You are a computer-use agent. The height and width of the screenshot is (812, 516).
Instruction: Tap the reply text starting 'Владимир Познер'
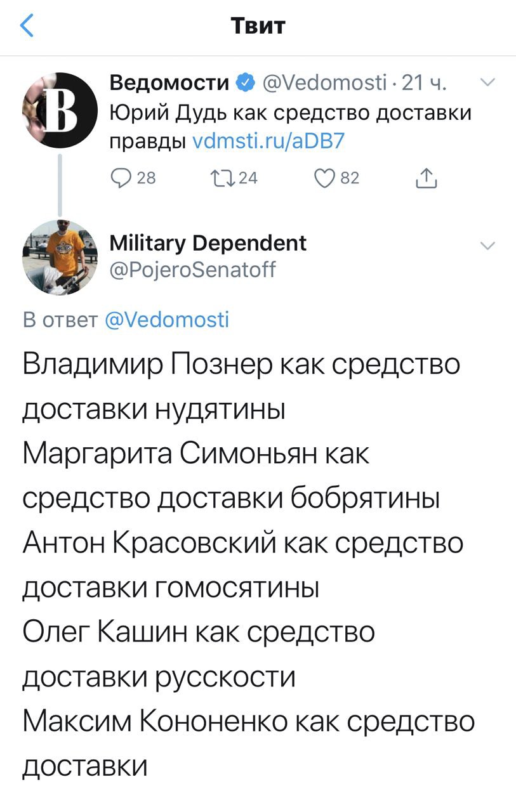(x=241, y=365)
